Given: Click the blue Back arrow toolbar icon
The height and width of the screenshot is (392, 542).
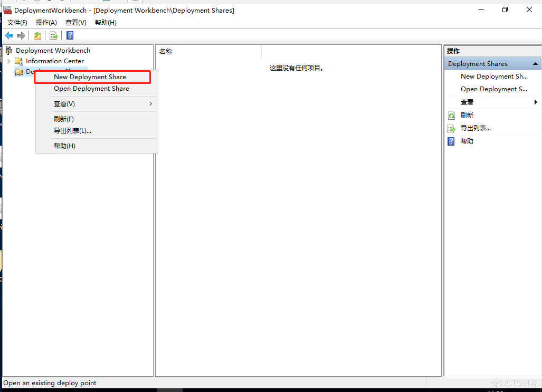Looking at the screenshot, I should point(9,35).
